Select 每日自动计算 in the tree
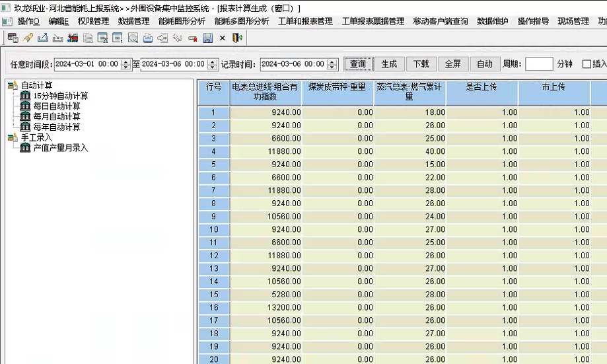The width and height of the screenshot is (607, 364). coord(56,106)
